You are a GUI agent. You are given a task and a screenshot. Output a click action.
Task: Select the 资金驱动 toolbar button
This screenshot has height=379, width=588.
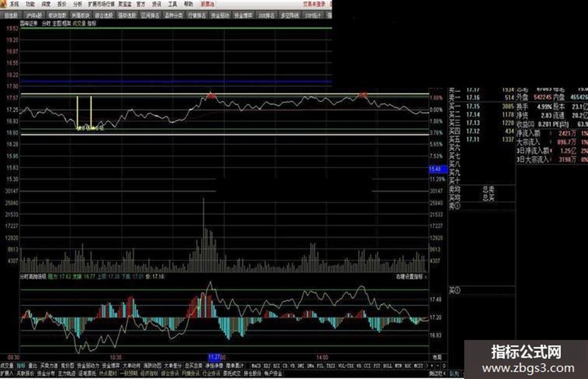(220, 16)
